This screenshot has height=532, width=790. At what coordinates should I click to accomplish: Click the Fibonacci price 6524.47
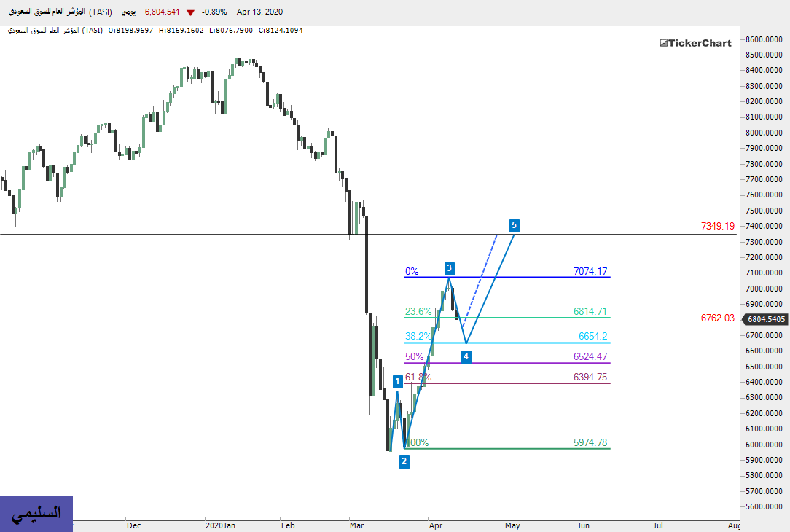[x=590, y=356]
